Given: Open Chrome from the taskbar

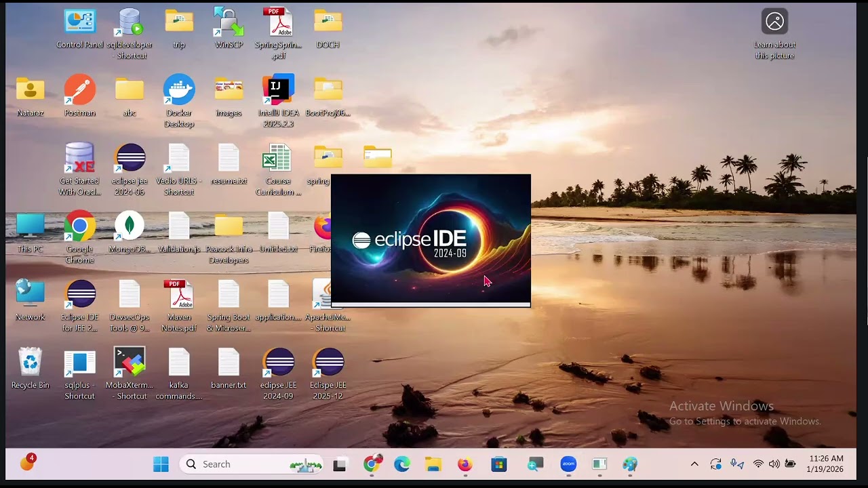Looking at the screenshot, I should [372, 464].
